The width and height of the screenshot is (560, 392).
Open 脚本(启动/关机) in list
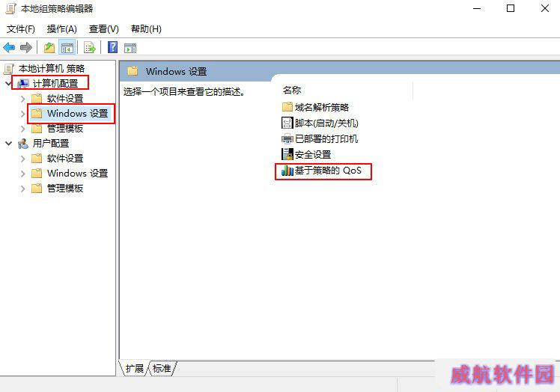coord(320,123)
